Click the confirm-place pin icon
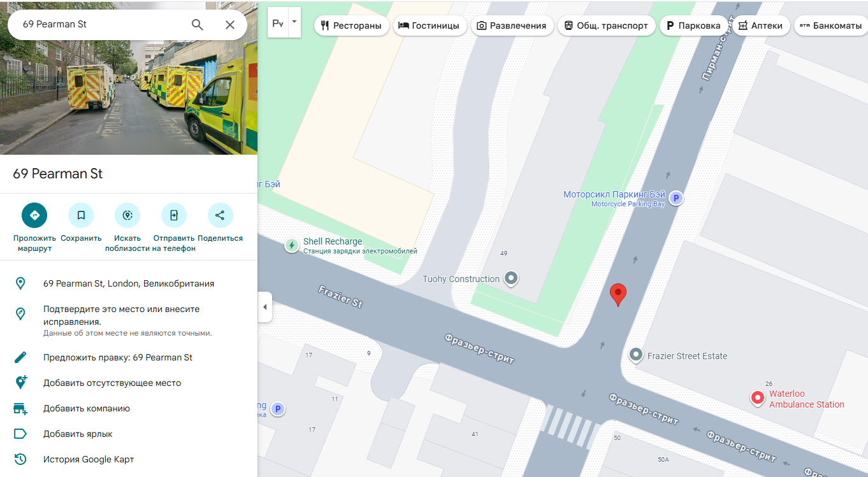 (x=20, y=313)
